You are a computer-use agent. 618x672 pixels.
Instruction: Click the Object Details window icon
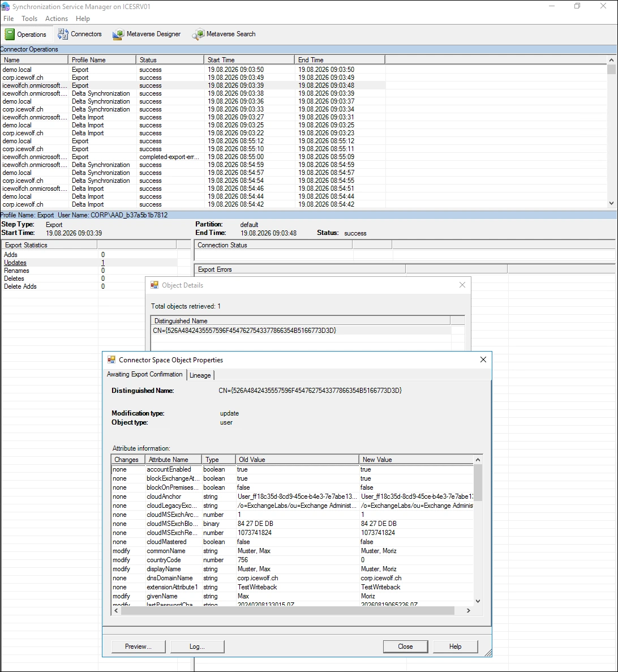[154, 285]
